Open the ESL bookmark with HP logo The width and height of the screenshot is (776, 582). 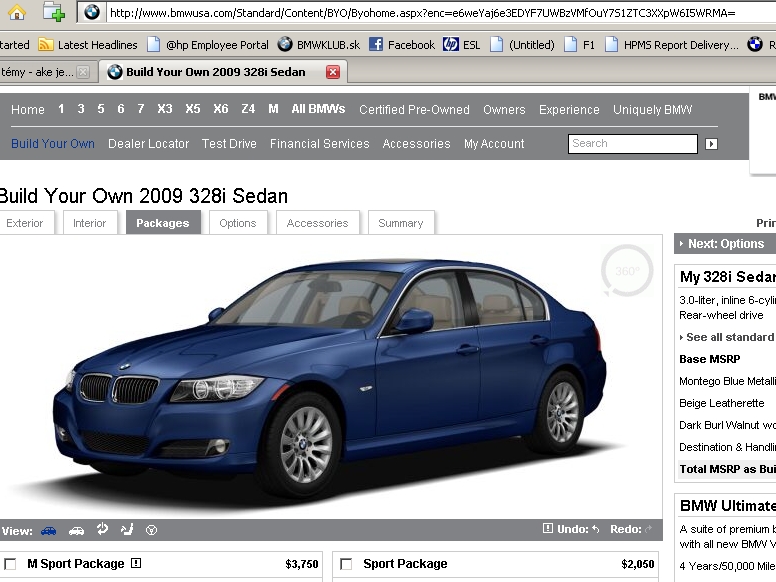point(461,45)
